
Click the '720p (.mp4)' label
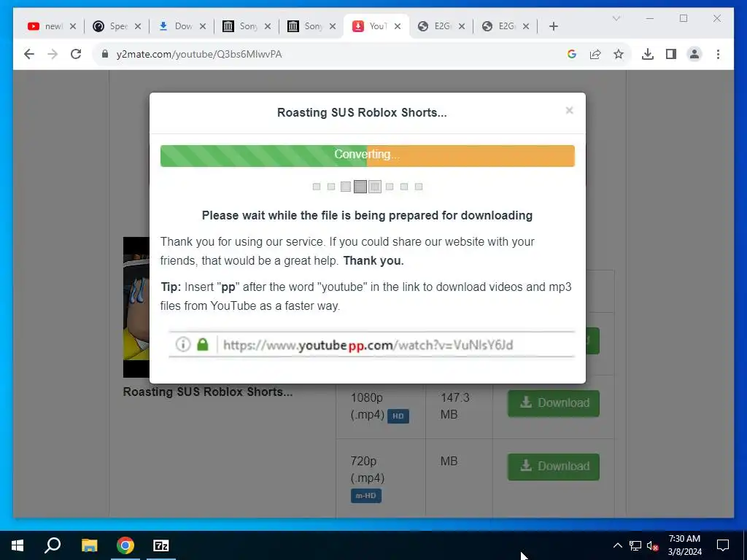pos(368,469)
